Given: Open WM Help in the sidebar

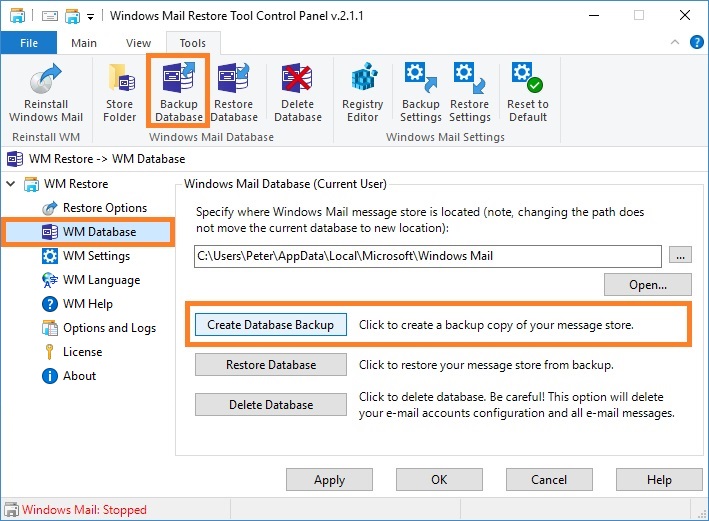Looking at the screenshot, I should pos(88,304).
